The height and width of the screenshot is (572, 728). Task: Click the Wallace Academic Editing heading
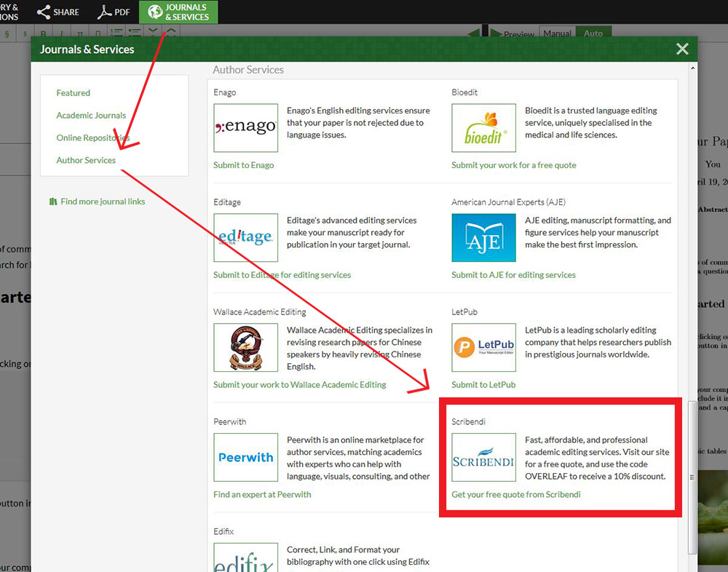click(260, 312)
